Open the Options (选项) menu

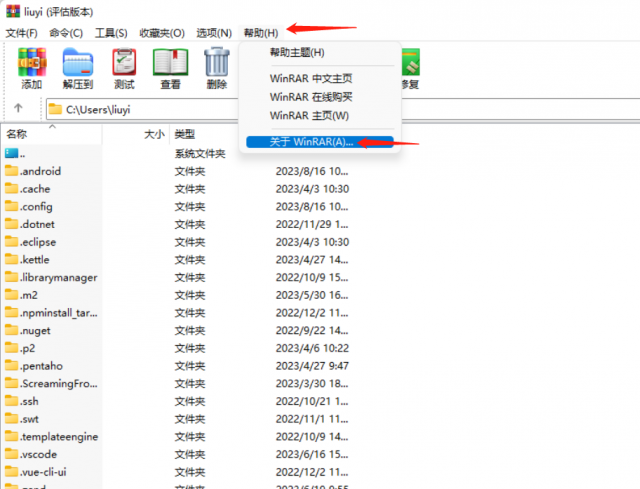point(214,33)
